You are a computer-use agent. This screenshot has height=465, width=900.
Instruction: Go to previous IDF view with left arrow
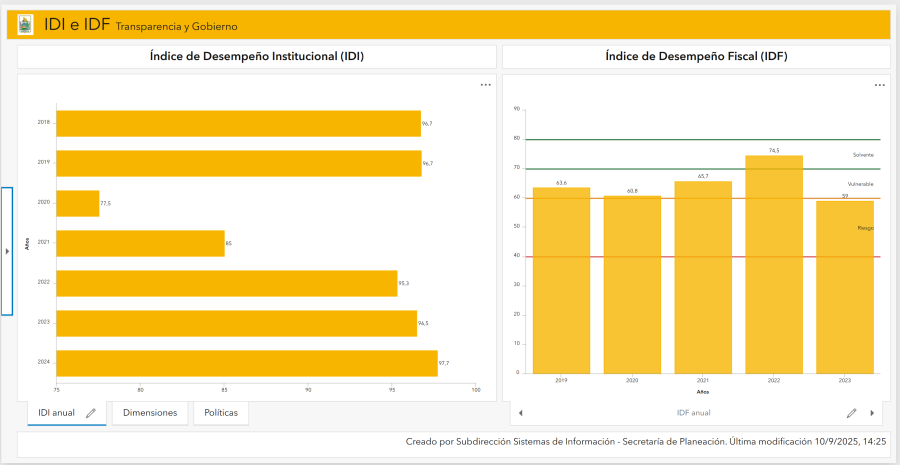coord(521,413)
